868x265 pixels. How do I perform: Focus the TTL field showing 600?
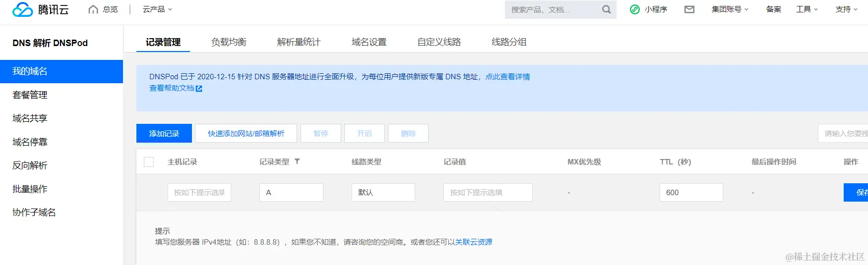(691, 192)
